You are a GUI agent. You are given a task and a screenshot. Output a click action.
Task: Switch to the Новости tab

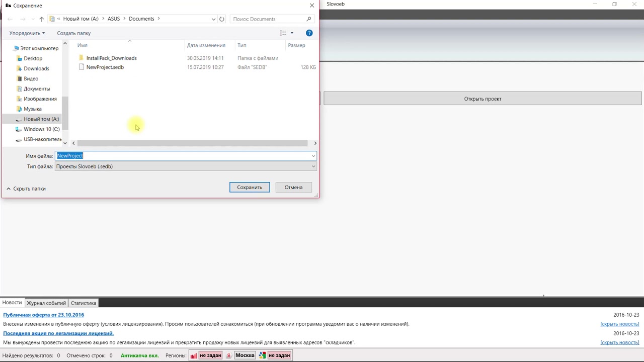(12, 303)
